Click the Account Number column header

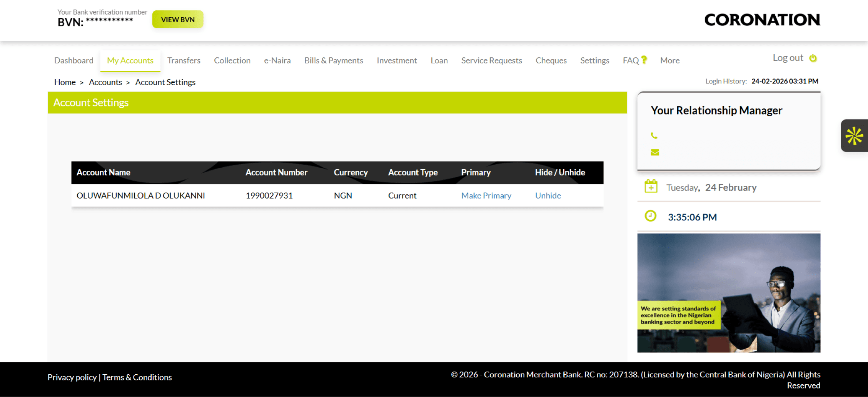[x=276, y=172]
